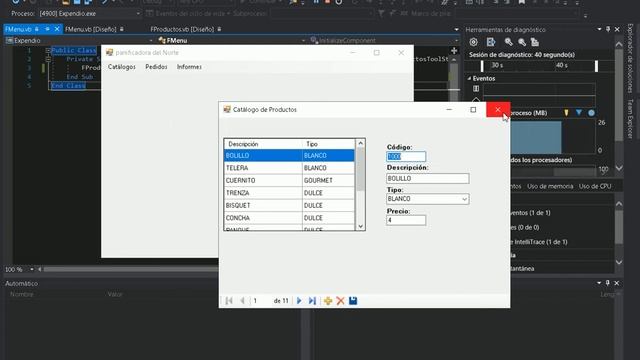This screenshot has height=360, width=640.
Task: Go to first record in Catálogo navigator
Action: pyautogui.click(x=229, y=301)
